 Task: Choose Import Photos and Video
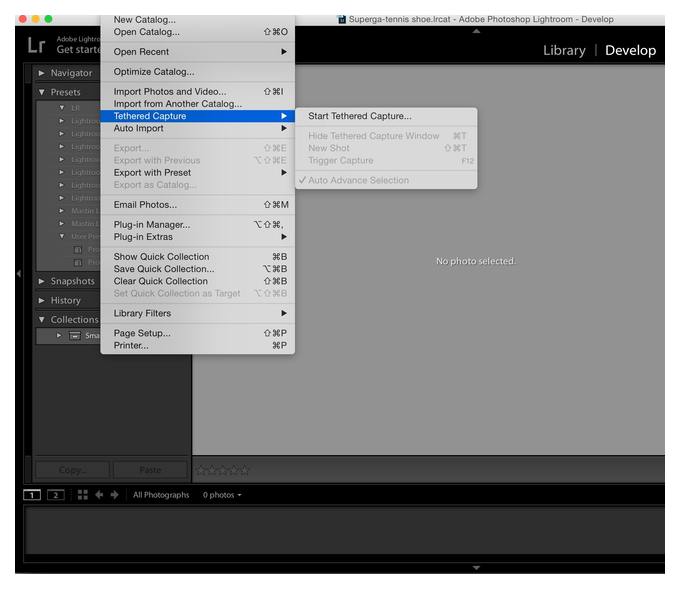(x=198, y=92)
